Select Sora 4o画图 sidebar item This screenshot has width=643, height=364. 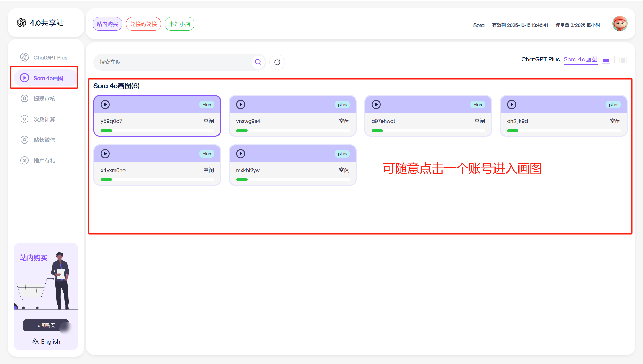point(45,78)
